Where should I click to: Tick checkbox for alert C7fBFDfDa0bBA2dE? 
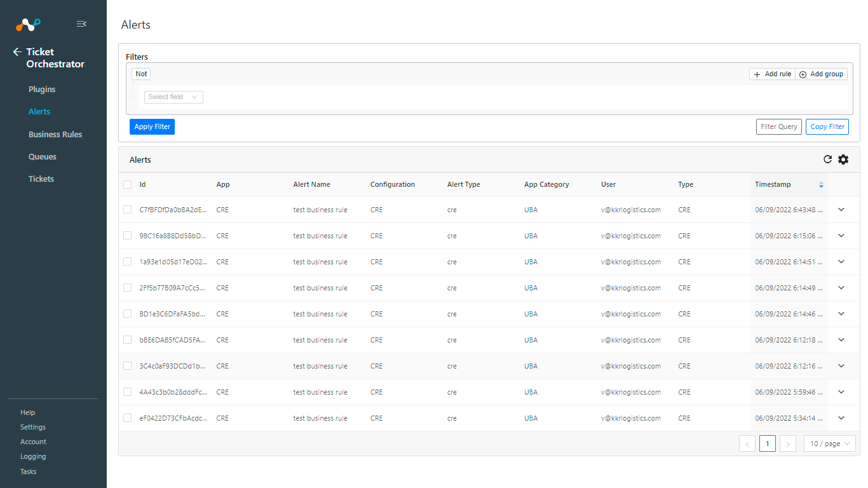128,210
